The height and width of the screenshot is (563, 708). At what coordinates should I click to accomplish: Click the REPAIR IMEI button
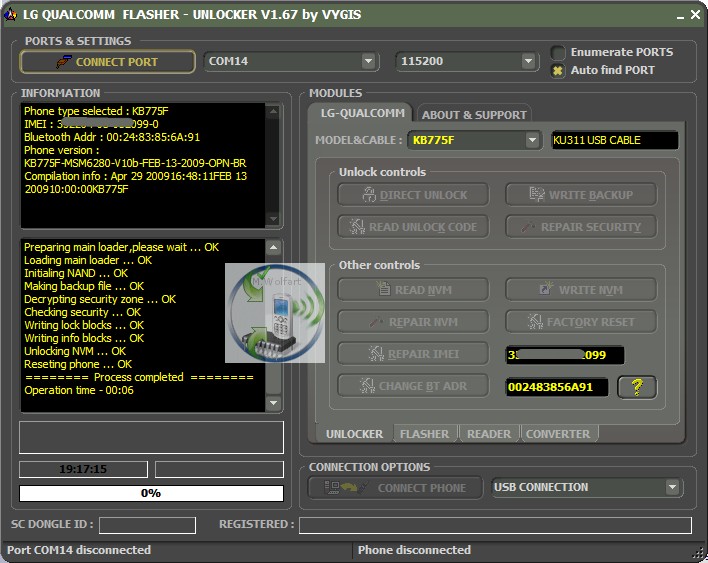pyautogui.click(x=413, y=354)
